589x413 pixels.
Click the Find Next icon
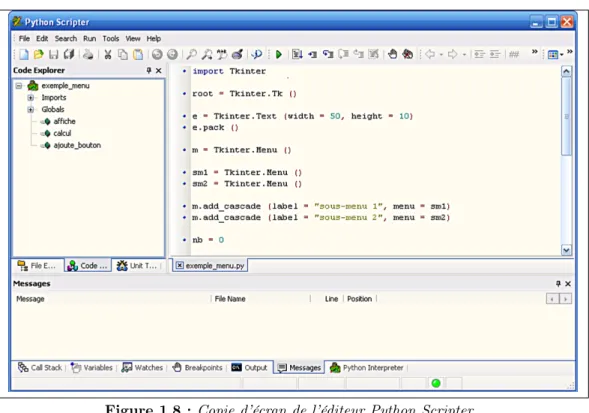[207, 54]
